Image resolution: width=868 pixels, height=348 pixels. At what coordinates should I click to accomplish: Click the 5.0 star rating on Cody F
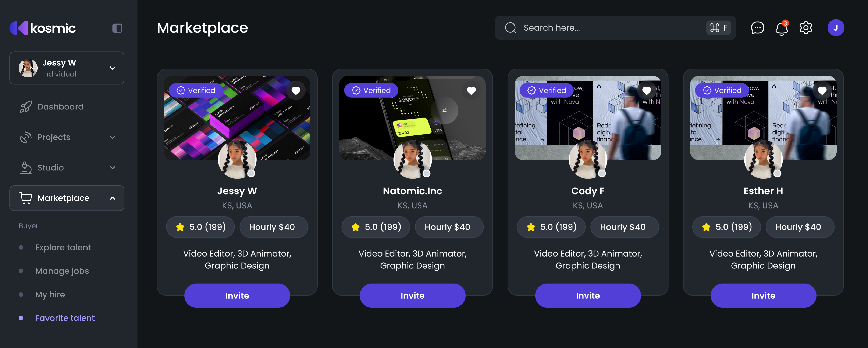click(551, 227)
